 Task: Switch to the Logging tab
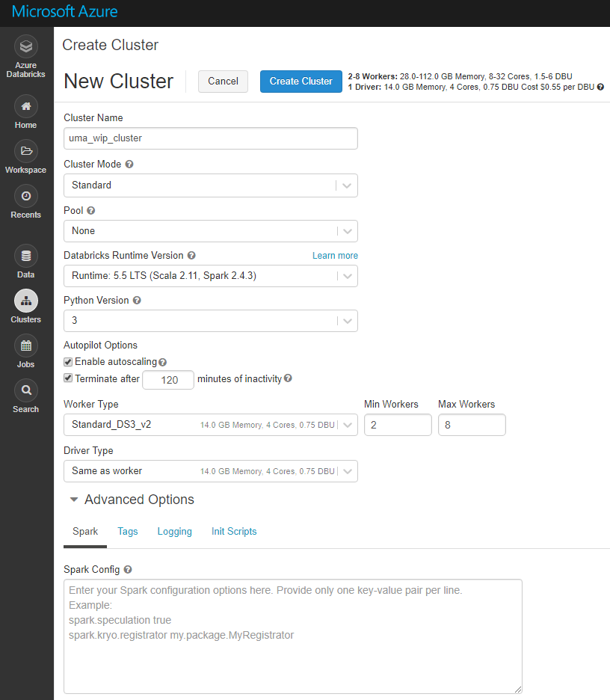[x=174, y=532]
